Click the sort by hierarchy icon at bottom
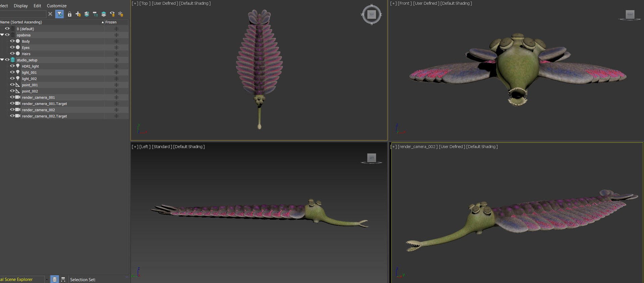This screenshot has width=644, height=283. (63, 279)
